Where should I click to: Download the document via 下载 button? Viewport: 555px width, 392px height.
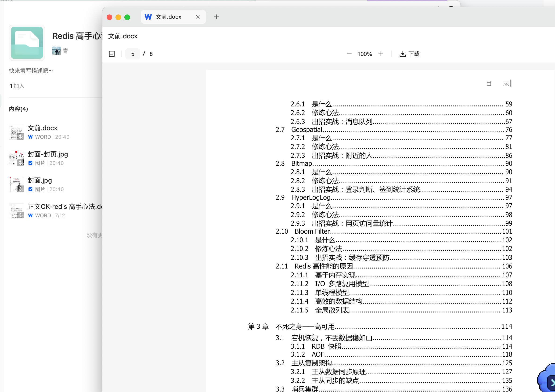click(x=409, y=54)
